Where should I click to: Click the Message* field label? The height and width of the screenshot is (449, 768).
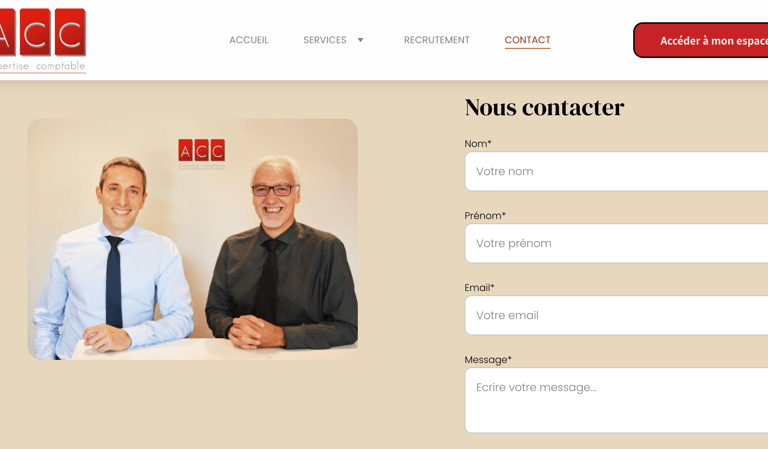488,360
